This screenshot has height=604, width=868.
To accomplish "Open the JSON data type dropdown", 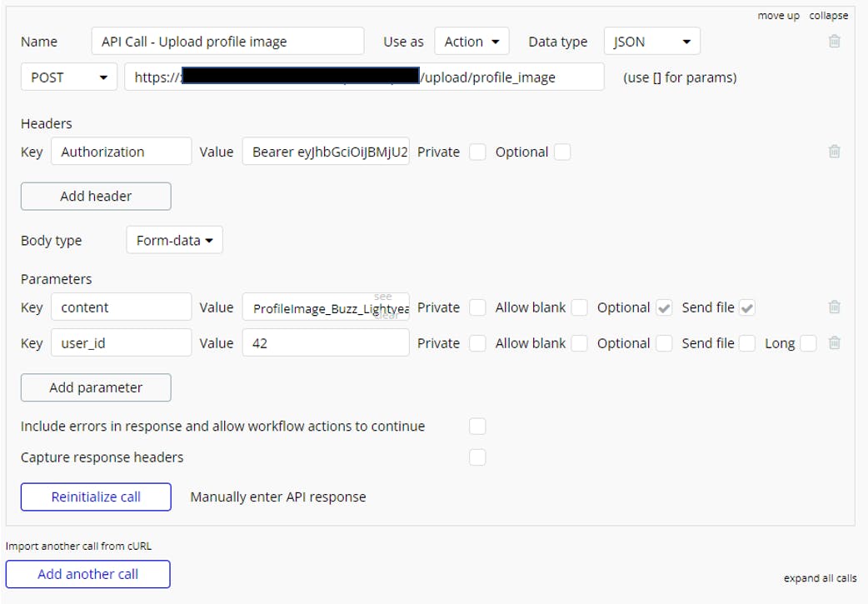I will pyautogui.click(x=651, y=42).
